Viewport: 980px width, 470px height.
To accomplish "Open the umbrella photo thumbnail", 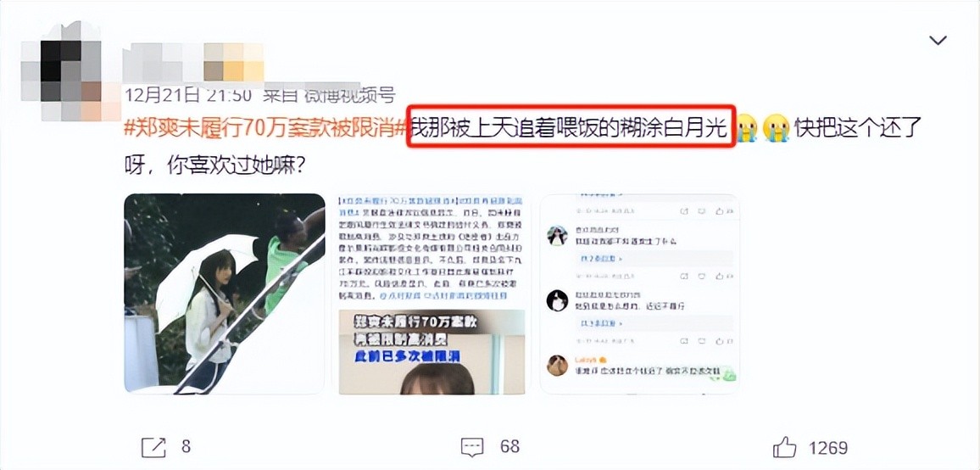I will [x=225, y=294].
